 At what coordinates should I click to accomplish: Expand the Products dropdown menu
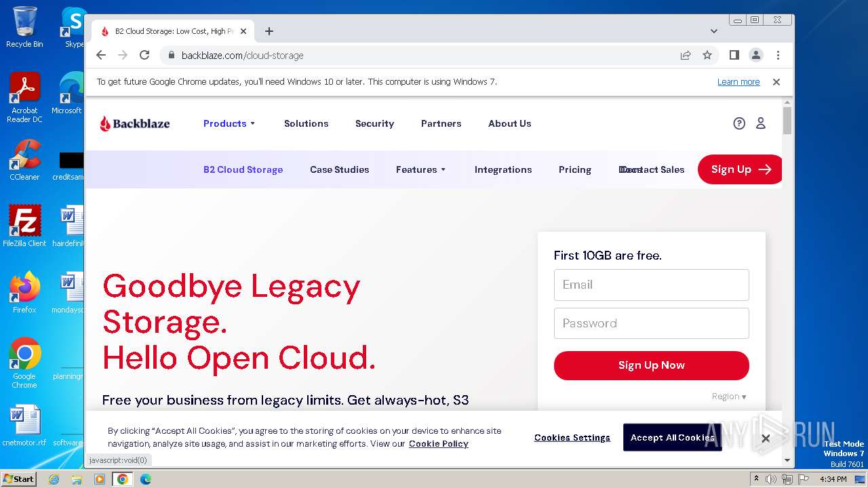(229, 123)
